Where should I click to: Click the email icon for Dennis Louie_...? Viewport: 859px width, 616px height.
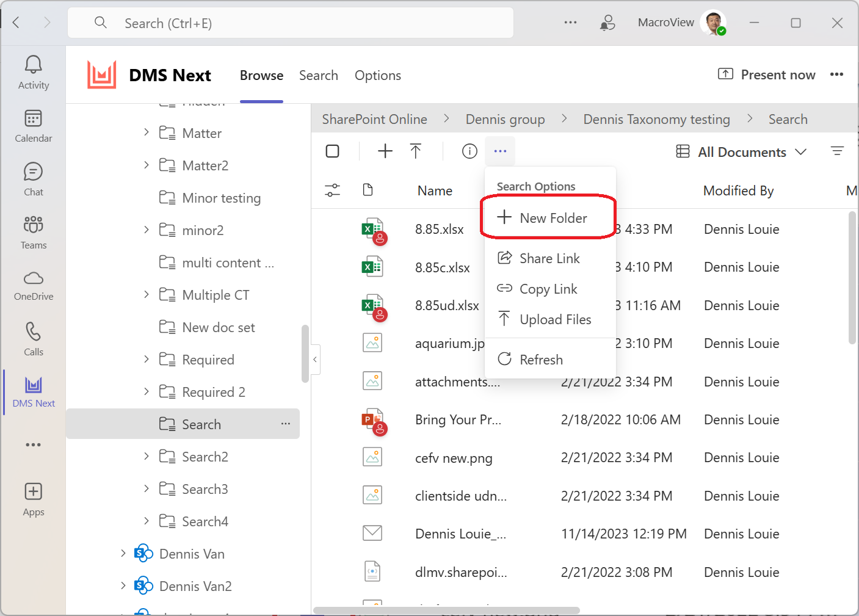coord(372,533)
